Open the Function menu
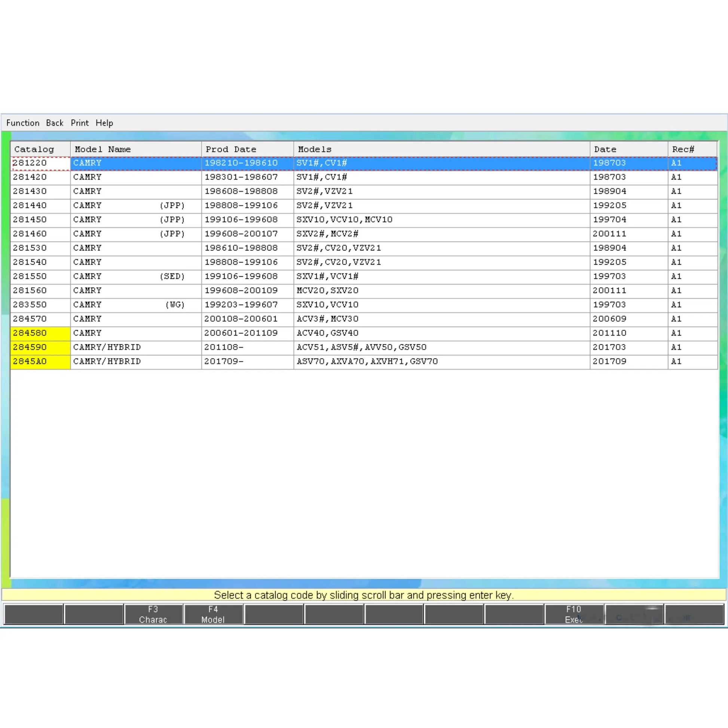Image resolution: width=728 pixels, height=728 pixels. 22,123
